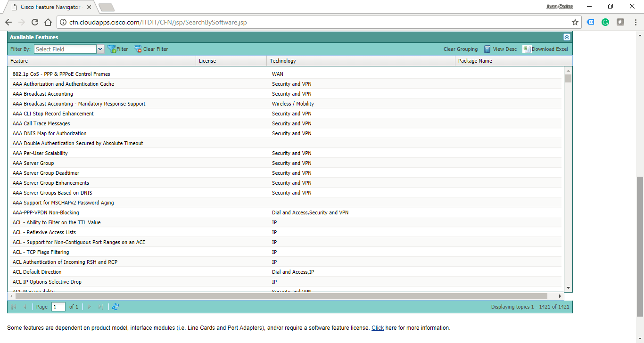The image size is (644, 343).
Task: Click the first page navigation icon
Action: click(x=13, y=306)
